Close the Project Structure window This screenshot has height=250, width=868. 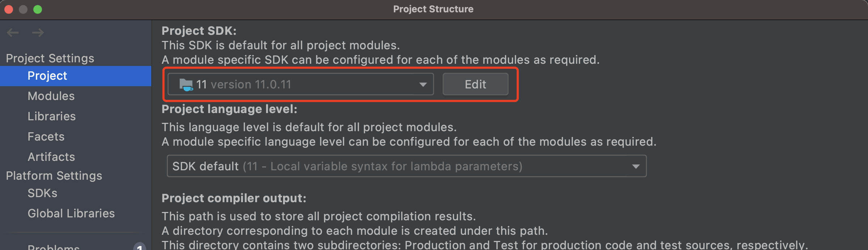pyautogui.click(x=9, y=9)
